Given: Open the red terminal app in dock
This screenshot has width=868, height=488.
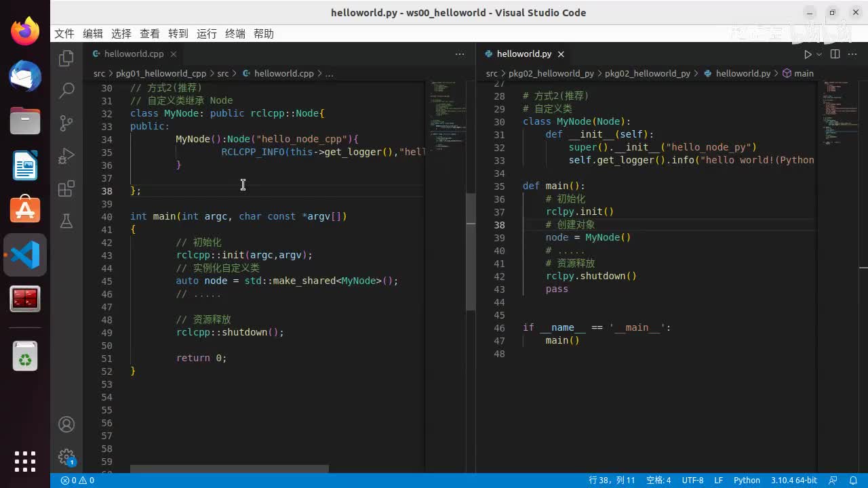Looking at the screenshot, I should click(x=25, y=299).
